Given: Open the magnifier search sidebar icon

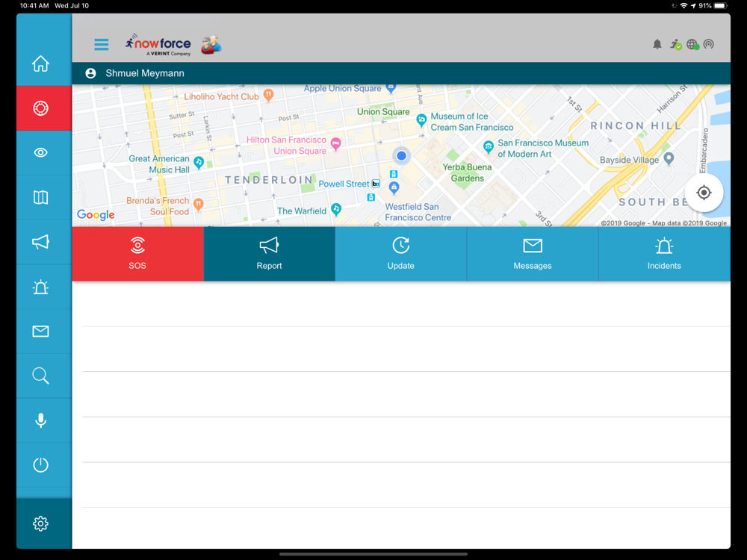Looking at the screenshot, I should pos(40,376).
